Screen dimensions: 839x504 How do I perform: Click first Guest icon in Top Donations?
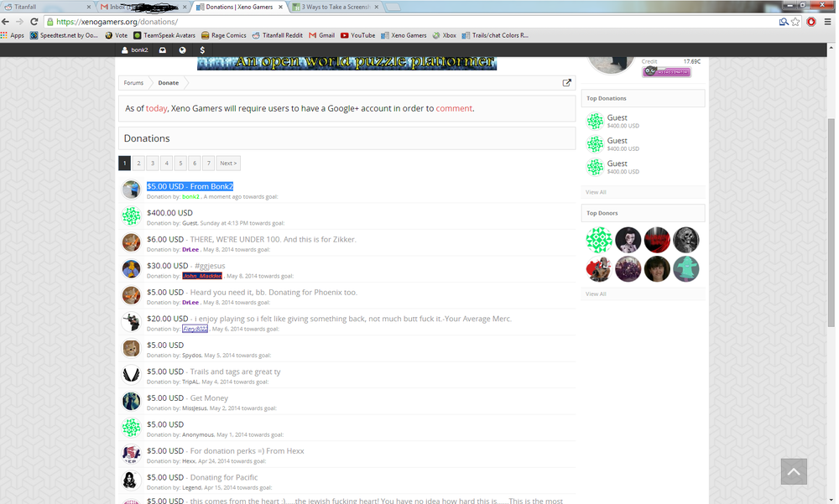click(595, 122)
